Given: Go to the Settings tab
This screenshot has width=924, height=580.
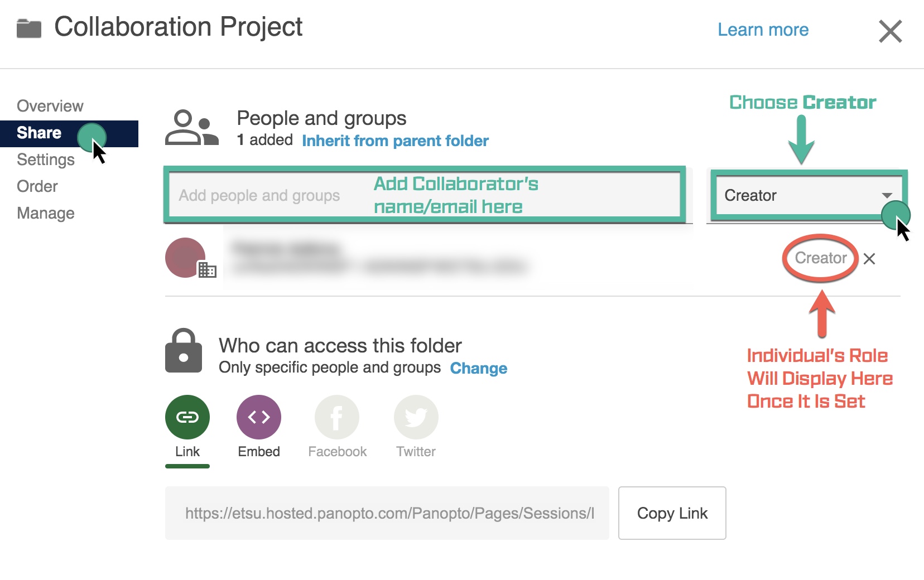Looking at the screenshot, I should pos(46,159).
